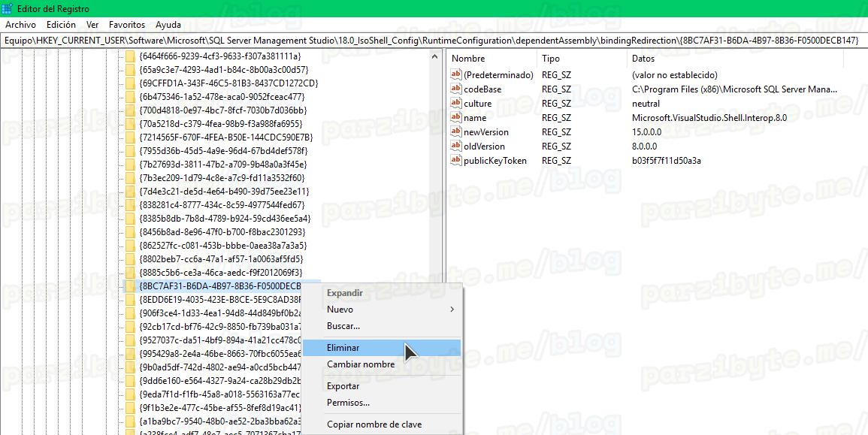Open Permisos... from the context menu
The width and height of the screenshot is (868, 435).
tap(383, 403)
